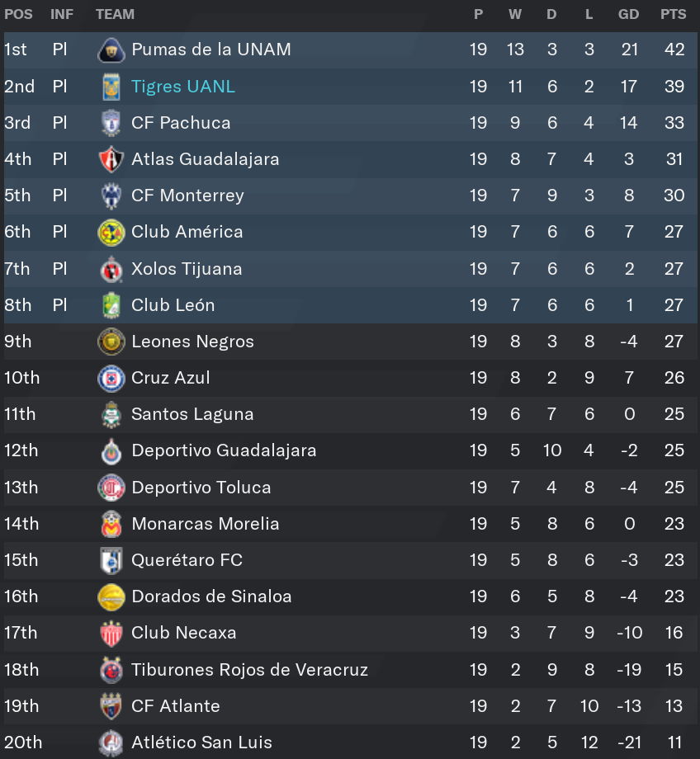Open Atlético San Luis team name
The width and height of the screenshot is (700, 759).
pyautogui.click(x=201, y=742)
